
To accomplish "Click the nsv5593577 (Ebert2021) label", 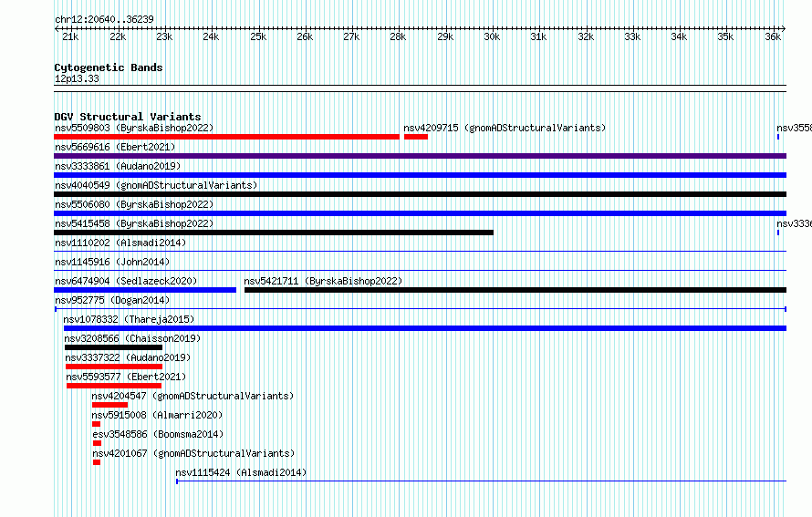I will pos(126,377).
